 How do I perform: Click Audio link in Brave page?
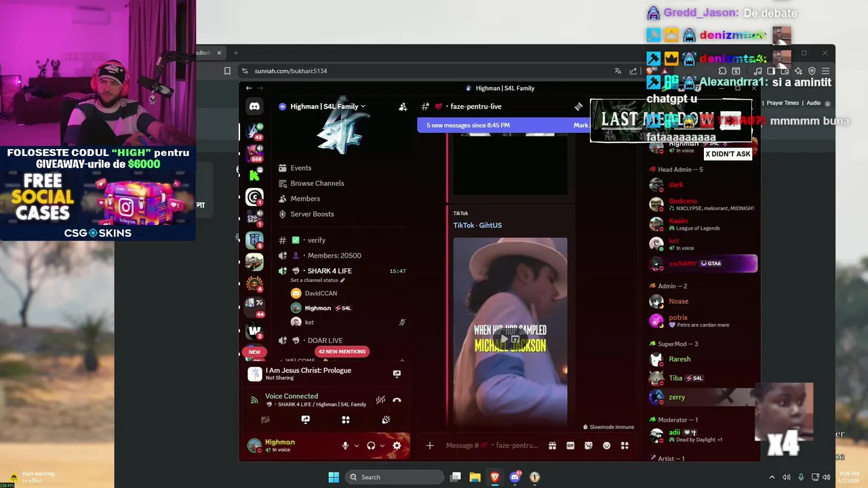813,103
